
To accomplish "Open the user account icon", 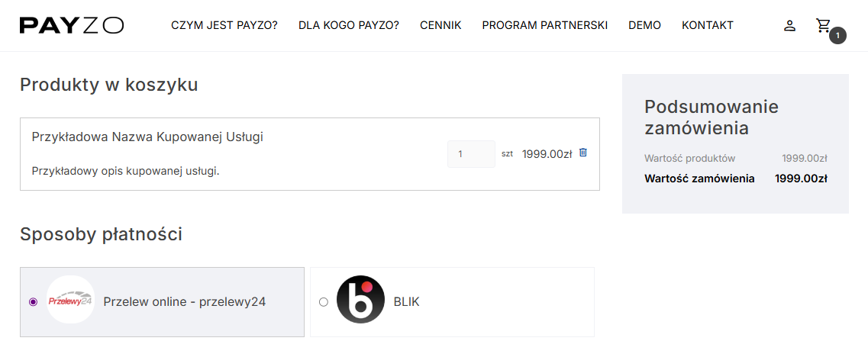I will point(790,26).
